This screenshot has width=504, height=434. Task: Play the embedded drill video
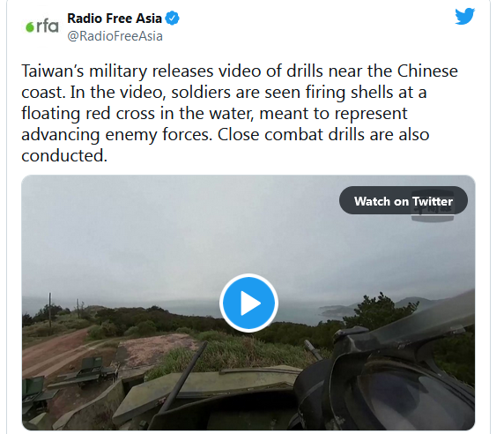click(x=248, y=303)
